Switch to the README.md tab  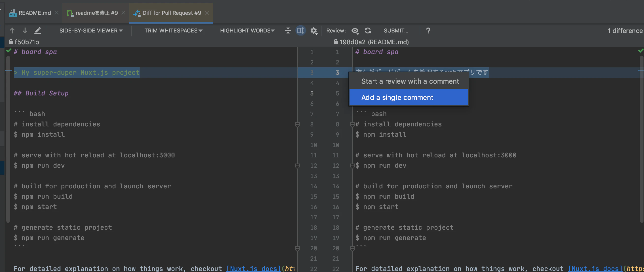pos(34,13)
